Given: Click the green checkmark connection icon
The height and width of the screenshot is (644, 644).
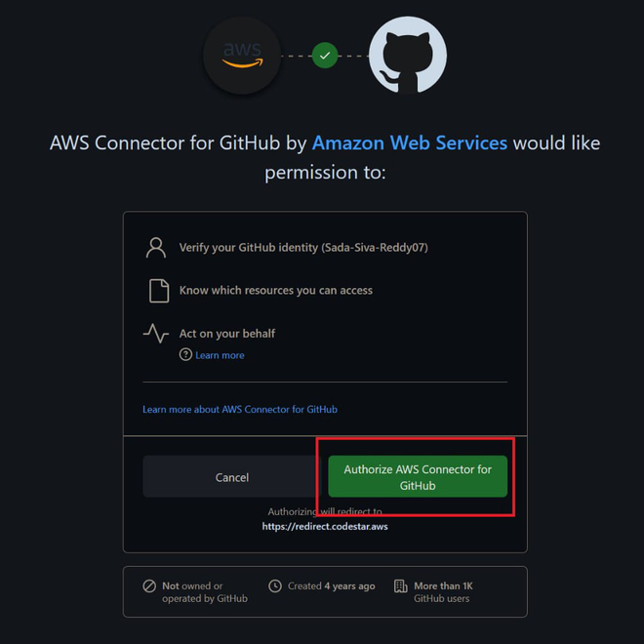Looking at the screenshot, I should (325, 56).
